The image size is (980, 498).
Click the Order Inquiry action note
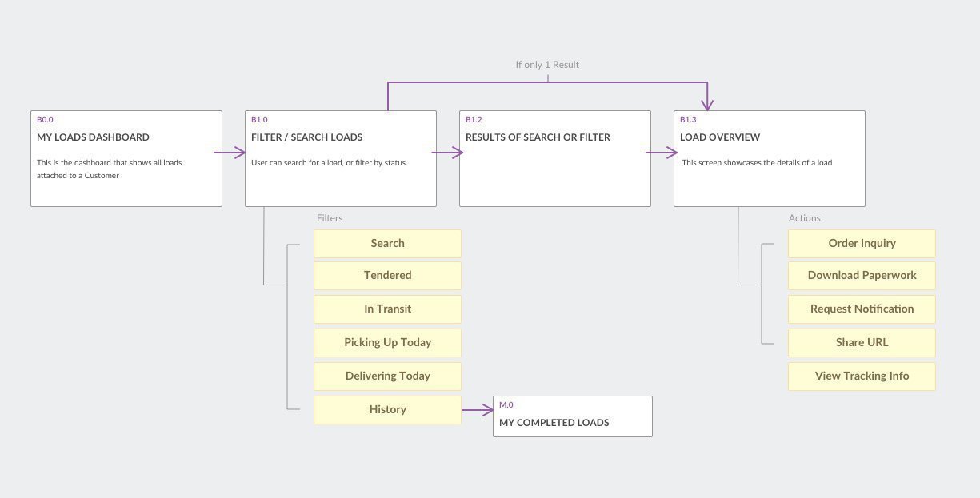click(x=862, y=244)
